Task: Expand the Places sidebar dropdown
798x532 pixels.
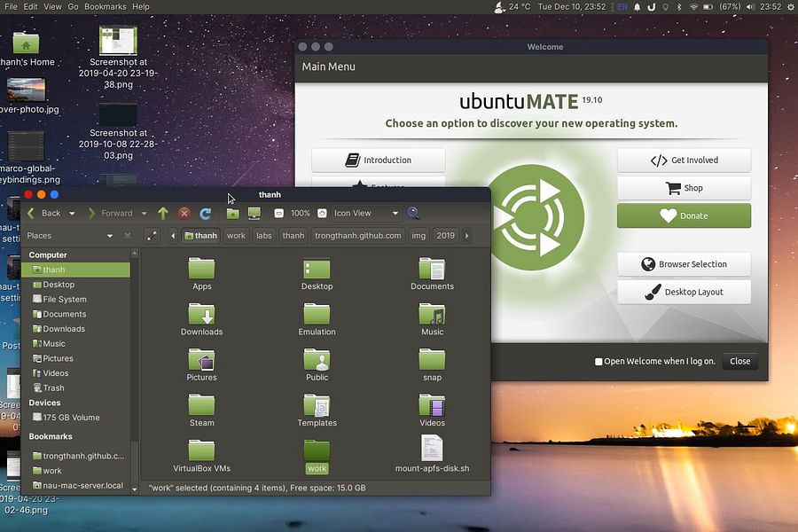Action: pos(111,235)
